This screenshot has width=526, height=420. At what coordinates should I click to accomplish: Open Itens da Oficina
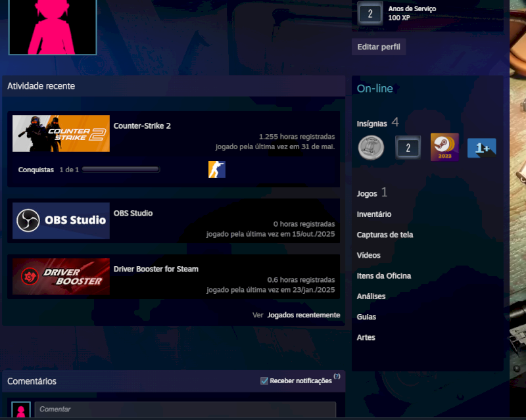coord(384,276)
